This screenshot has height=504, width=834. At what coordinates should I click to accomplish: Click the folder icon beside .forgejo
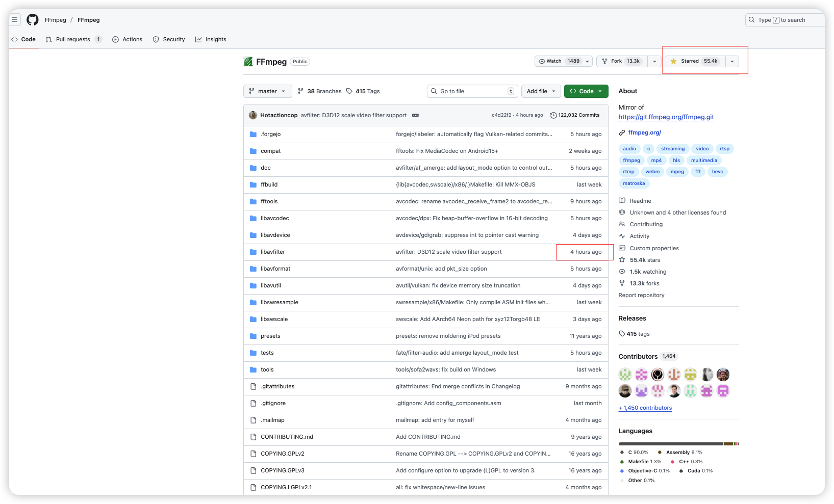pos(253,134)
